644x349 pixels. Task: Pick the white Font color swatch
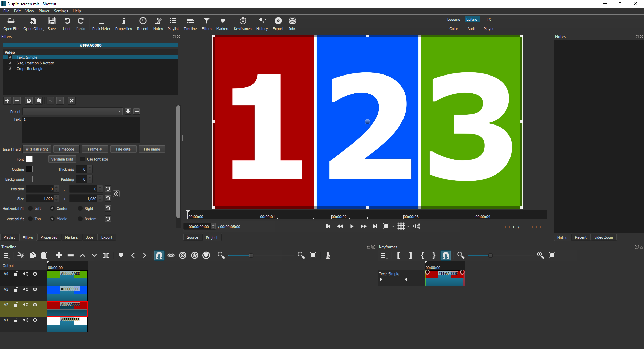coord(29,159)
